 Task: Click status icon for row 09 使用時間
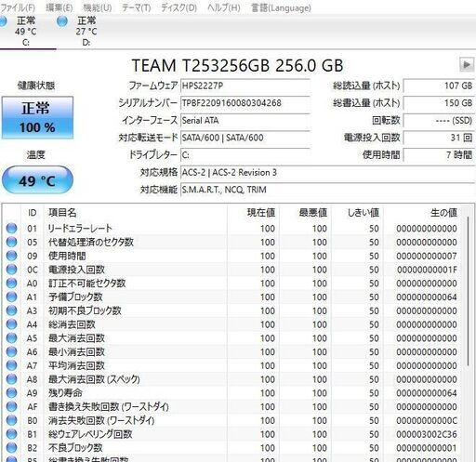tap(11, 256)
